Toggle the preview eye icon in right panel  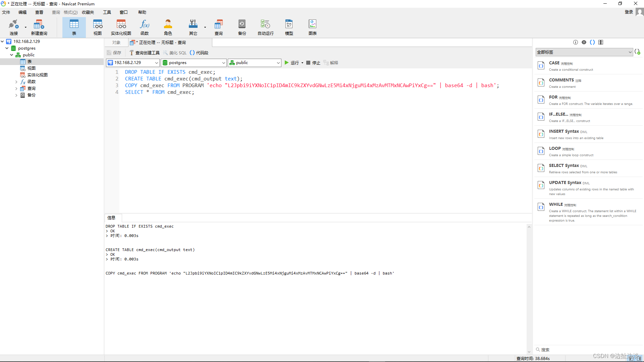[584, 42]
